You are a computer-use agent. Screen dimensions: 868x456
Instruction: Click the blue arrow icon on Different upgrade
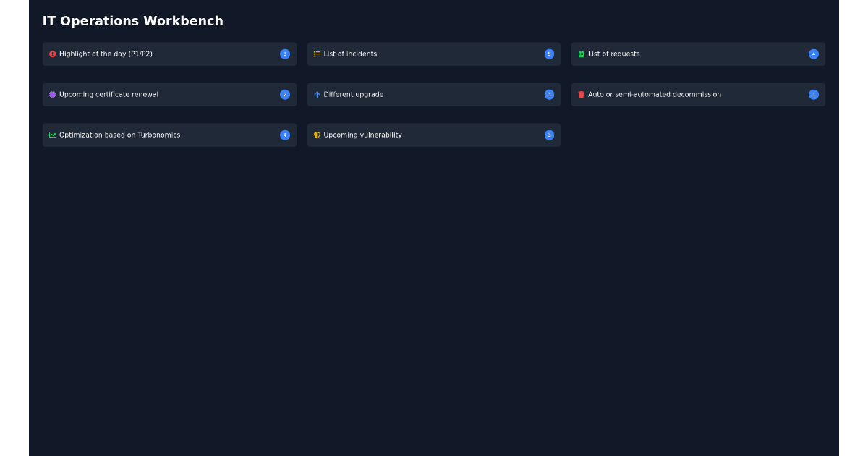tap(317, 94)
